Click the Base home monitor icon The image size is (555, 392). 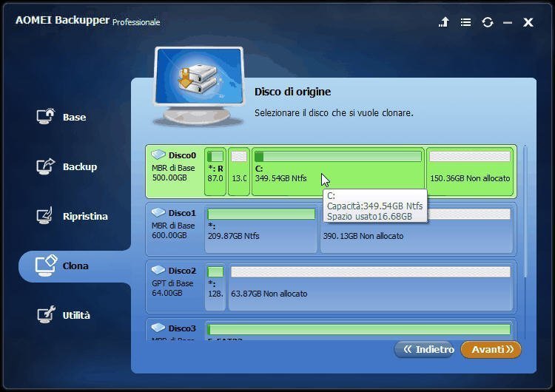[46, 116]
